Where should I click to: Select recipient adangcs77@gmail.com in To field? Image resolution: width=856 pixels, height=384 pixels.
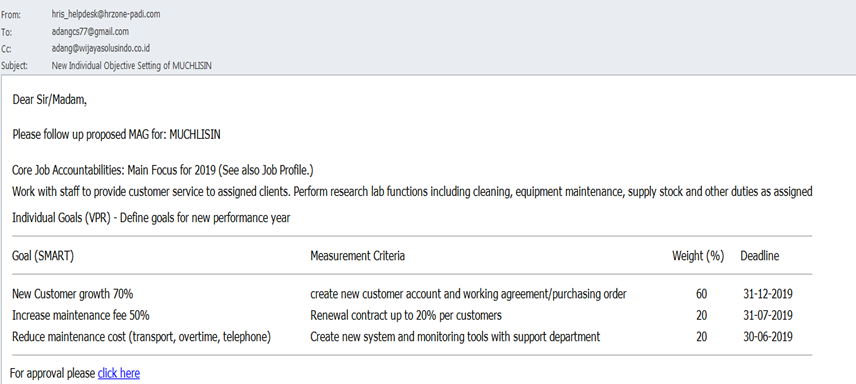tap(90, 31)
